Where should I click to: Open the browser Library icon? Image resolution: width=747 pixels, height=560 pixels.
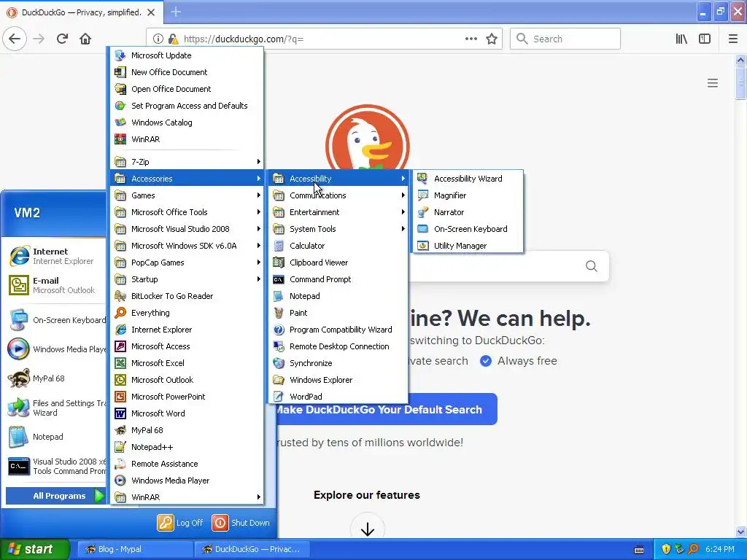click(682, 39)
